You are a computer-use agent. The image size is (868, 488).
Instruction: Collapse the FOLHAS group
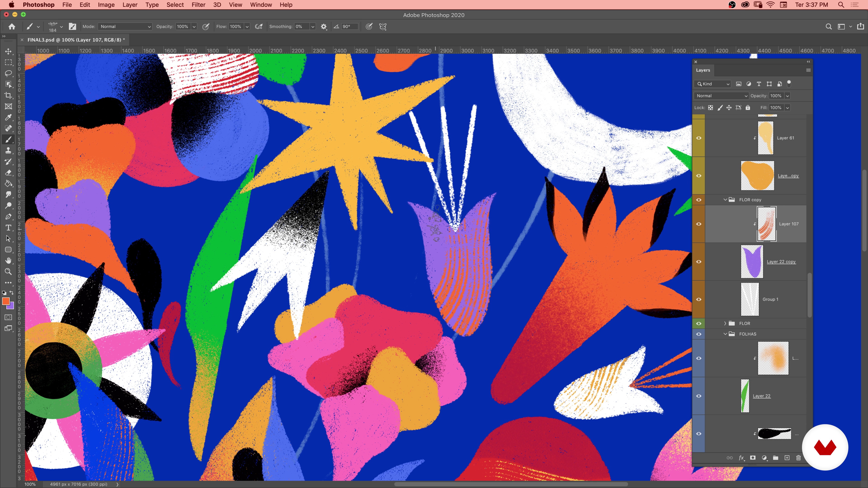coord(725,334)
